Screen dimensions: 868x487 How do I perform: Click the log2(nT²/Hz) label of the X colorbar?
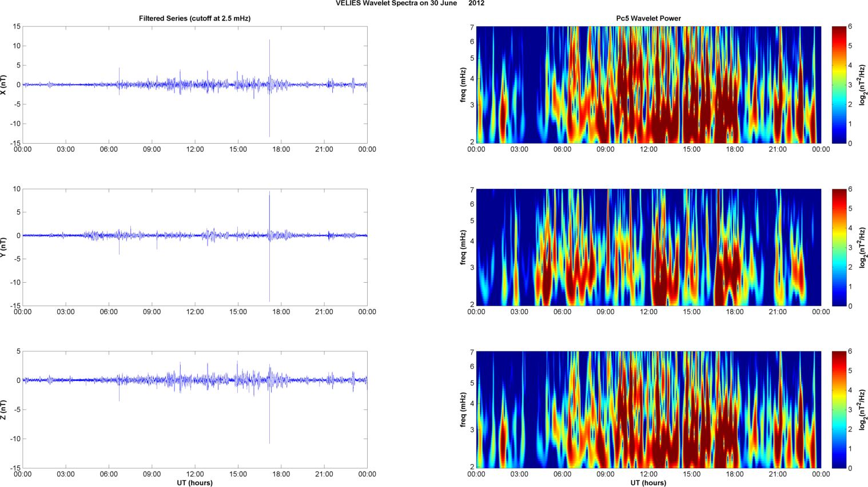tap(862, 85)
